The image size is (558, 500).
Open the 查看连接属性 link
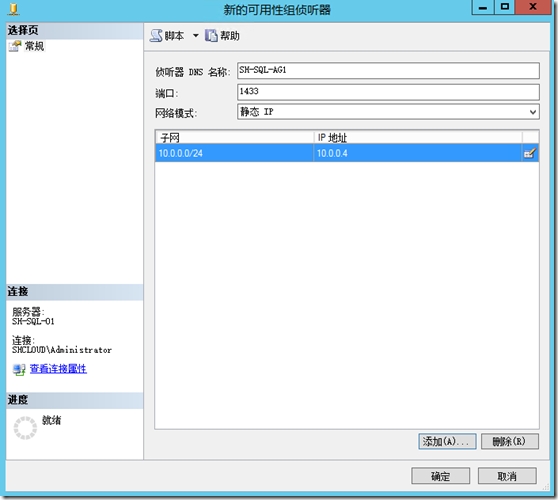[58, 369]
